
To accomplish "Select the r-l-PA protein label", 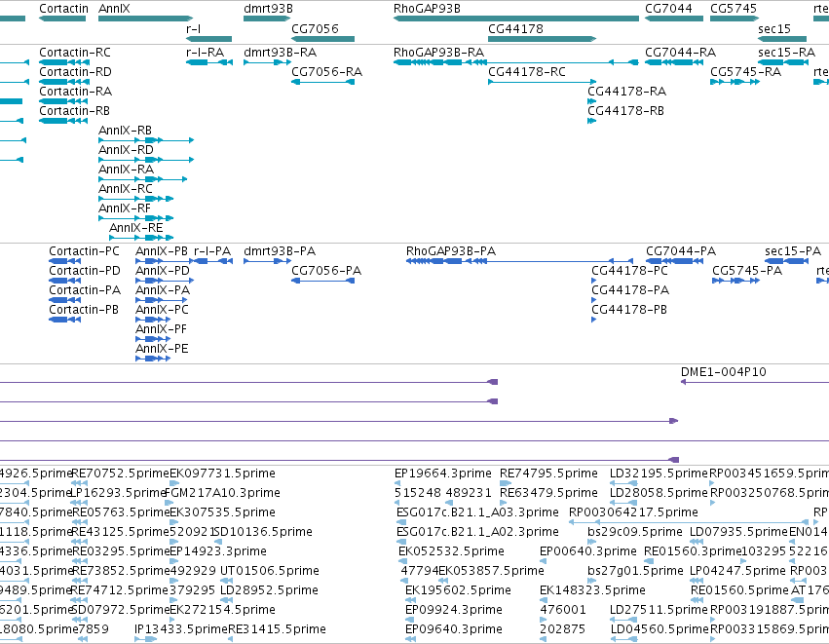I will [212, 251].
